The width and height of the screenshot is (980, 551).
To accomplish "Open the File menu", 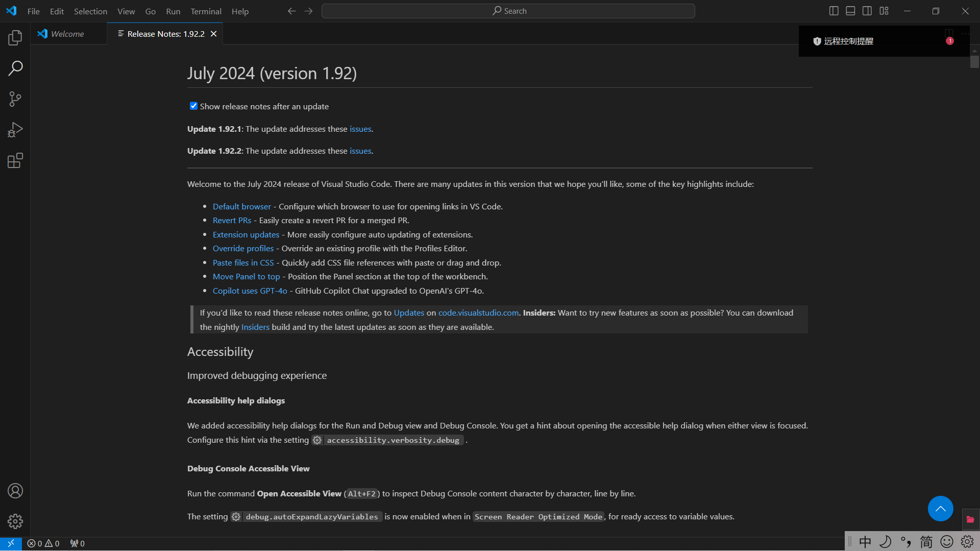I will [34, 11].
